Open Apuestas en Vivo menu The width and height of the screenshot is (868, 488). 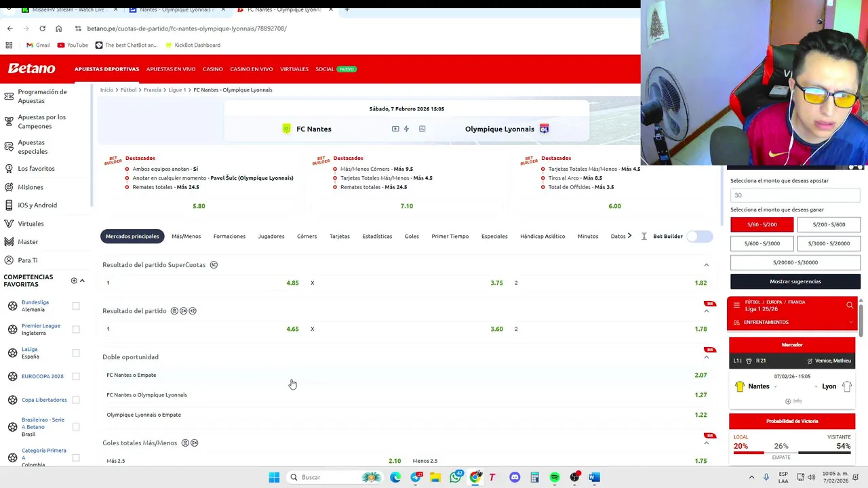pos(171,69)
